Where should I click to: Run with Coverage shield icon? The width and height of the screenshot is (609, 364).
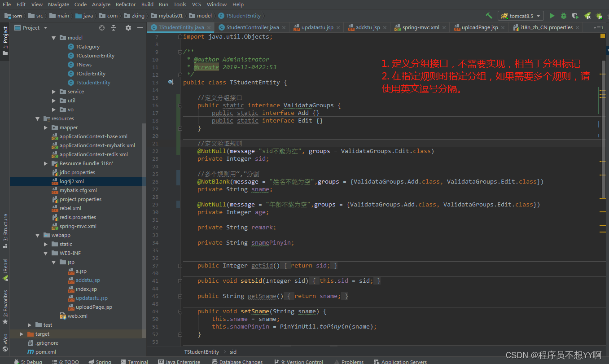tap(575, 16)
